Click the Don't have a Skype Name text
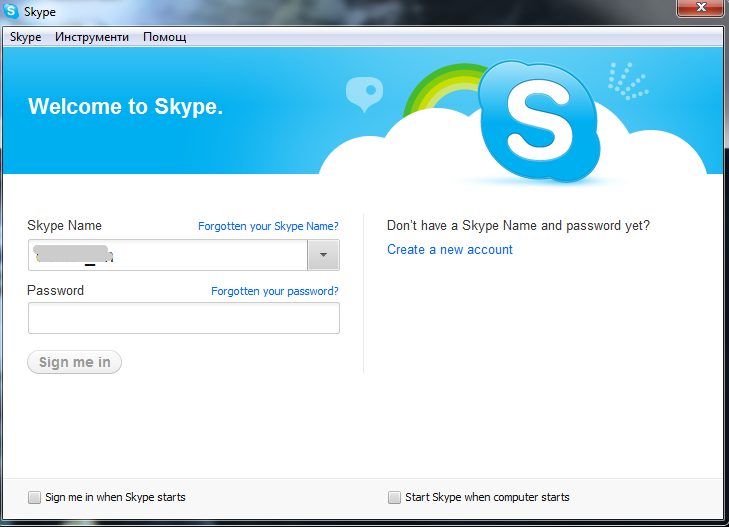The image size is (729, 527). (x=518, y=226)
